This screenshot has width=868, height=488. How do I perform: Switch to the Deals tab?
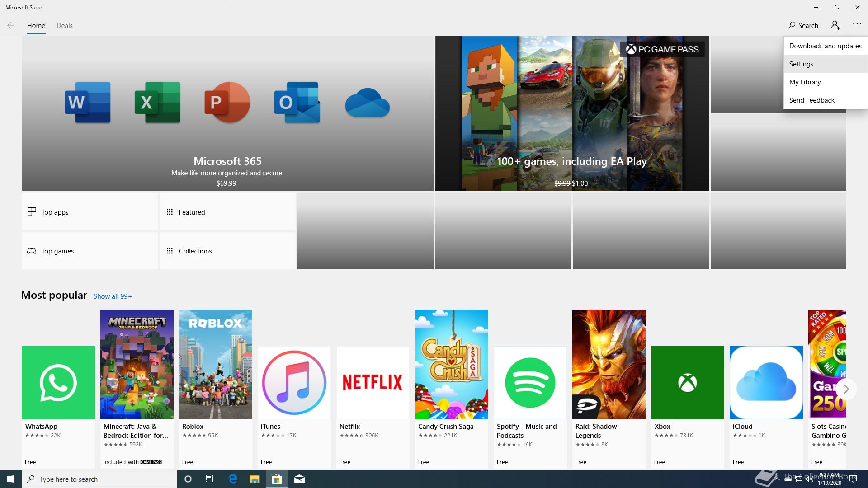click(65, 26)
